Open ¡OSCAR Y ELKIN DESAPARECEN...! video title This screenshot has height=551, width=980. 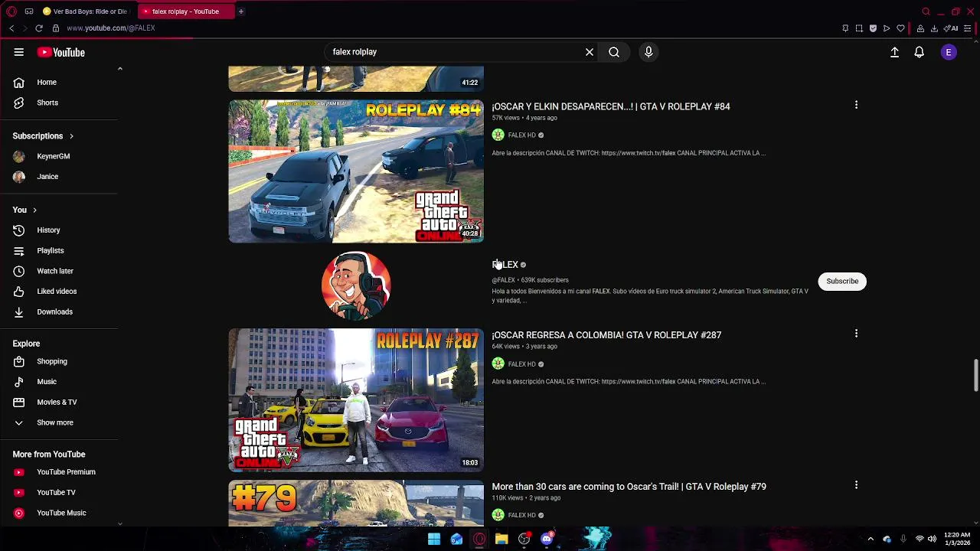click(x=611, y=106)
